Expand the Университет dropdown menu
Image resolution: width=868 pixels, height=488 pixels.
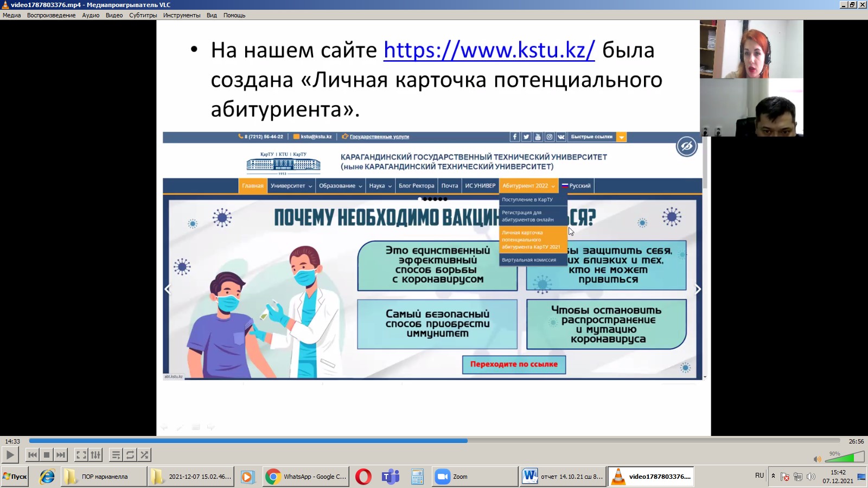click(x=291, y=185)
